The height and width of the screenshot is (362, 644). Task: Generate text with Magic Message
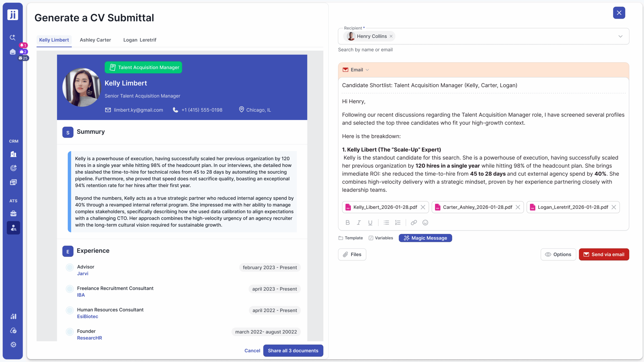coord(425,238)
